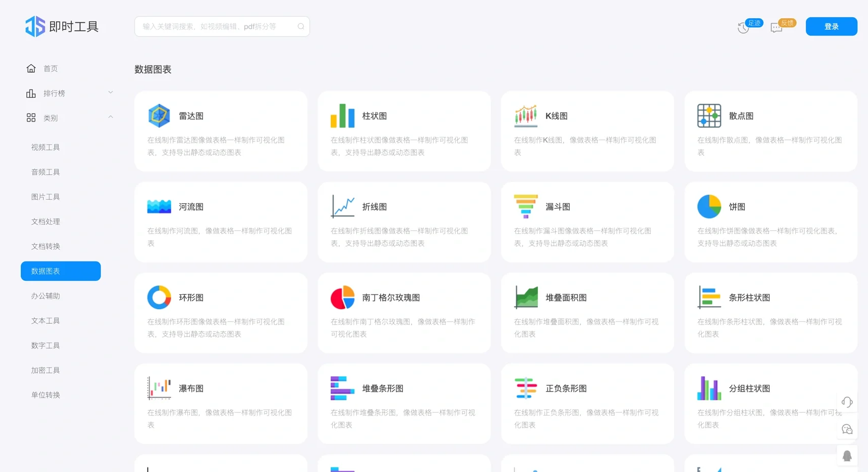
Task: Click the K线图 candlestick chart icon
Action: (526, 115)
